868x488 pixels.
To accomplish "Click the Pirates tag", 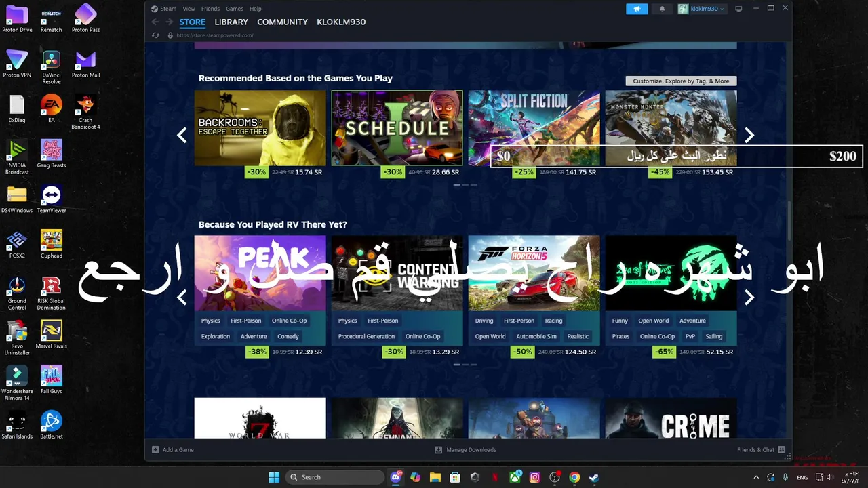I will pos(620,336).
